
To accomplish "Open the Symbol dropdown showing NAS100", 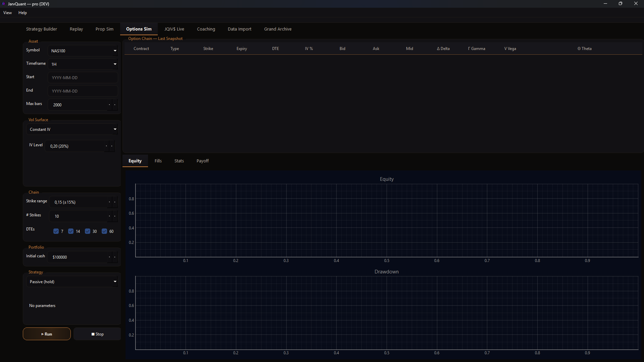I will [x=83, y=51].
